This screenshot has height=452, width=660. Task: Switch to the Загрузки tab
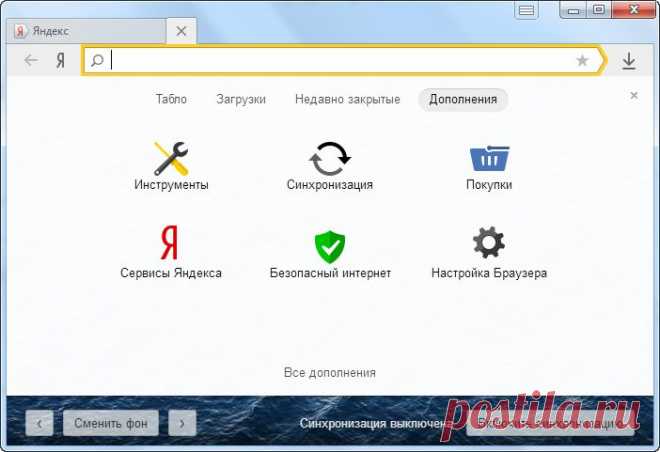(241, 99)
